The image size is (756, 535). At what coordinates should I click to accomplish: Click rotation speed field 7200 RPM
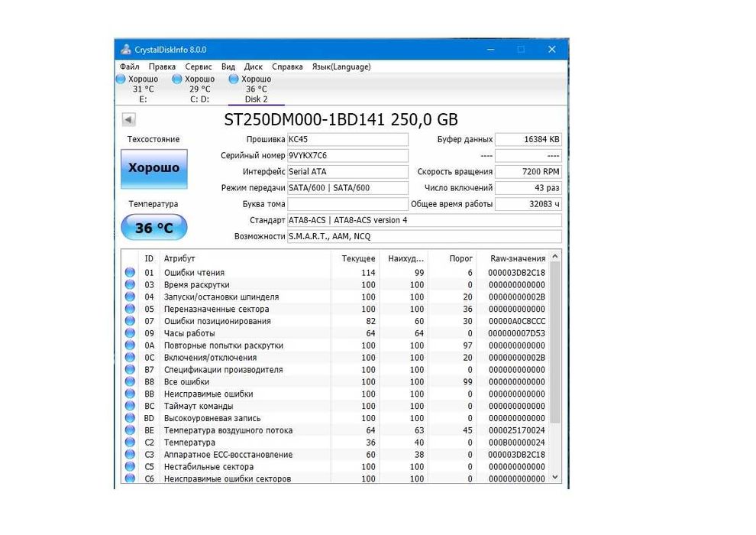528,172
